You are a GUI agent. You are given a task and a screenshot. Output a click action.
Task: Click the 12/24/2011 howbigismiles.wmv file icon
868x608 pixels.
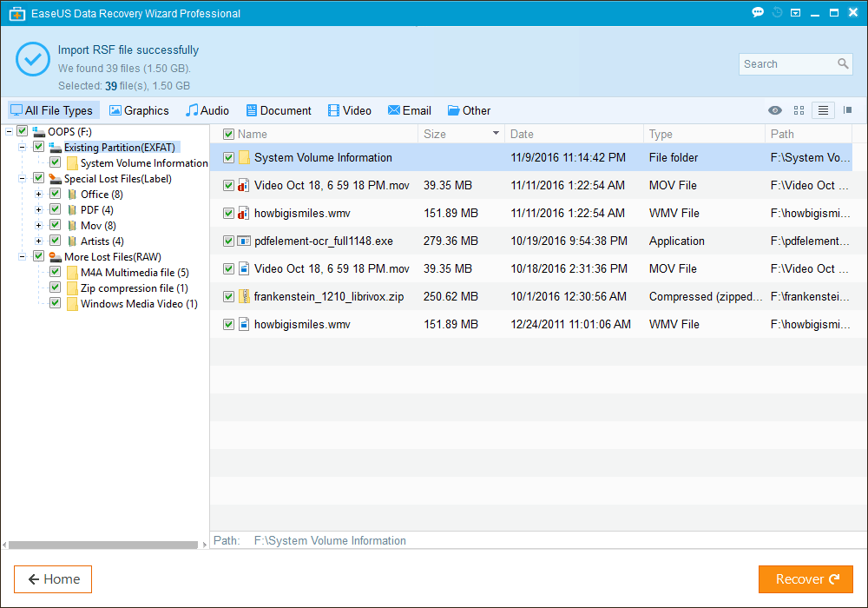click(x=244, y=324)
